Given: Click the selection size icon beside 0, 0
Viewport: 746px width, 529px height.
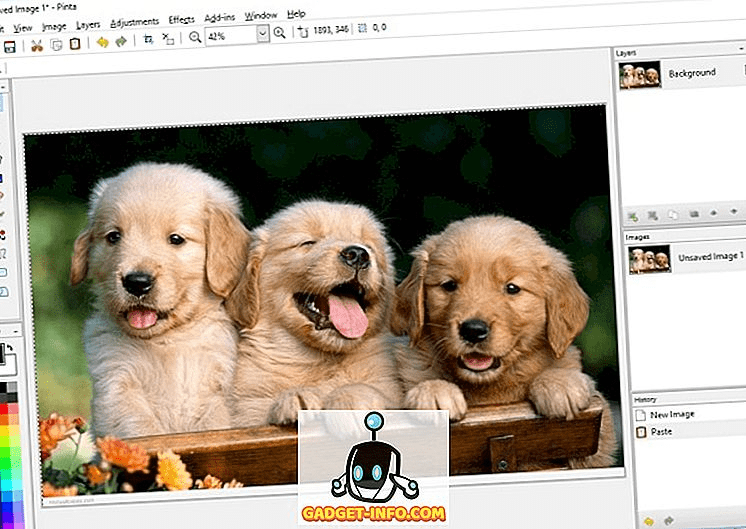Looking at the screenshot, I should pyautogui.click(x=363, y=28).
